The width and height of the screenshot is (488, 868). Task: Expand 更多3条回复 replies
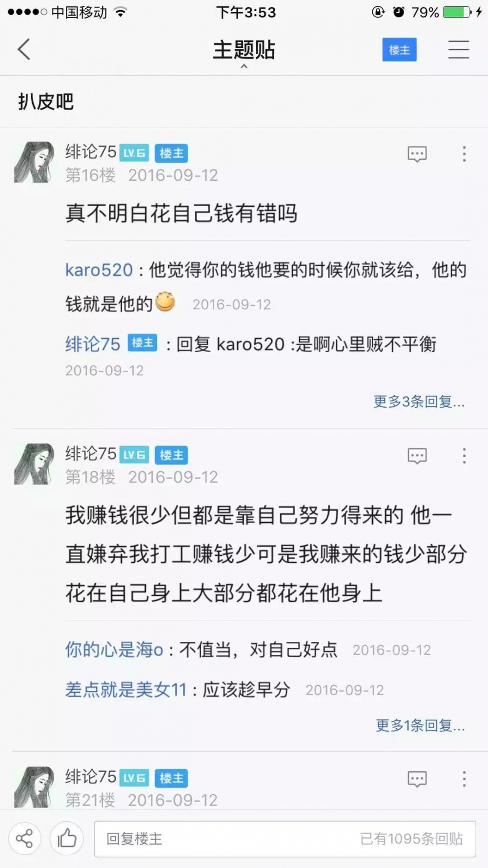419,402
